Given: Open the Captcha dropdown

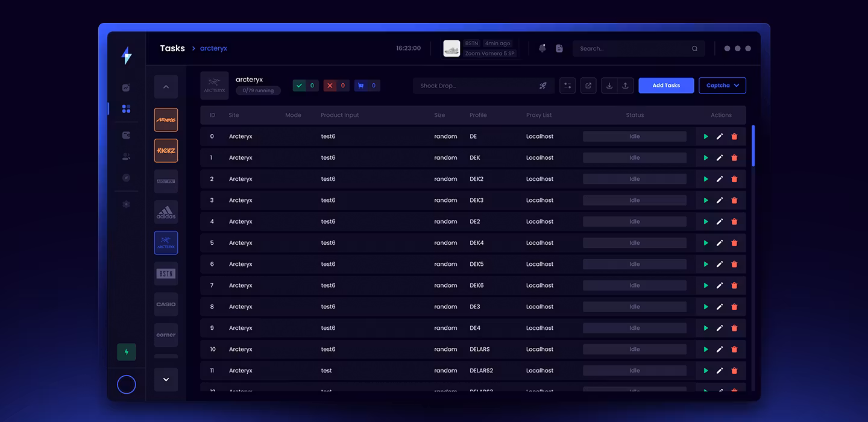Looking at the screenshot, I should (x=722, y=86).
